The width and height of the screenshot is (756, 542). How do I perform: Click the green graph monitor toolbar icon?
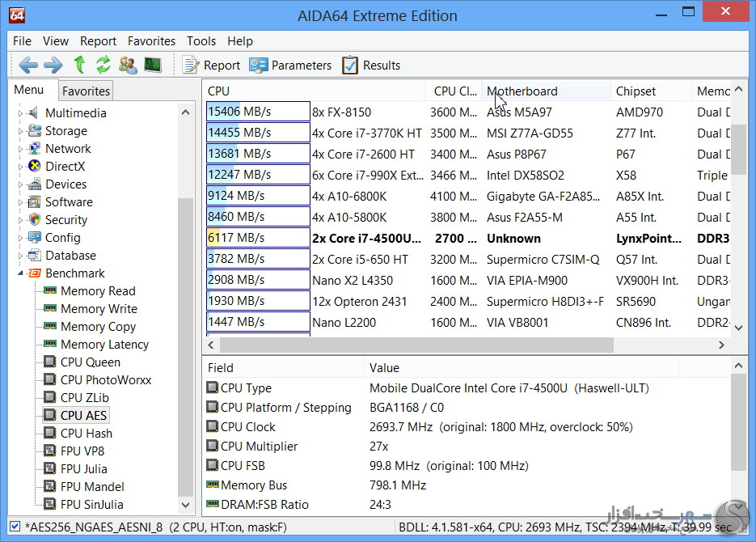[x=153, y=65]
